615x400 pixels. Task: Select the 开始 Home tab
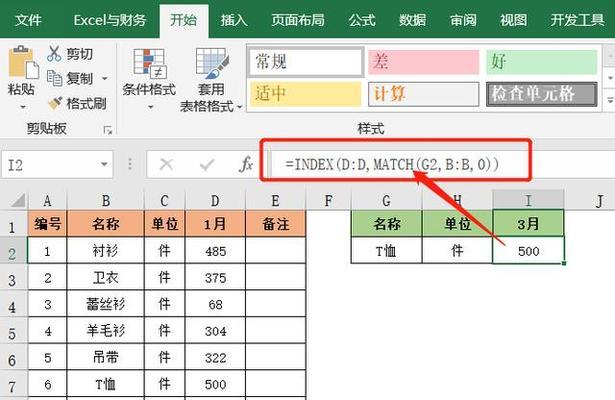click(x=184, y=20)
